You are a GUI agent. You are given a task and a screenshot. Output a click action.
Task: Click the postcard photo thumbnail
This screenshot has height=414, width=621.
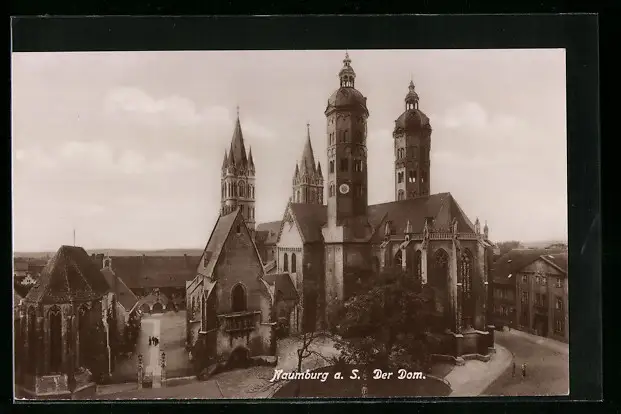pos(290,223)
